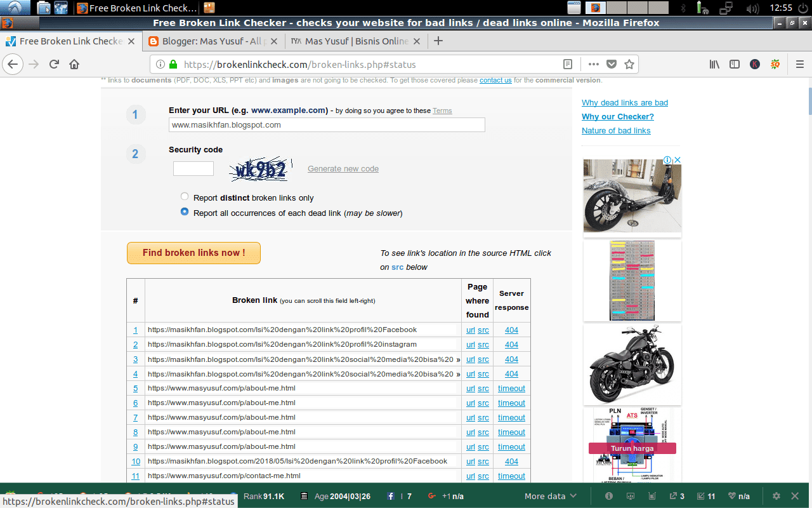Open the system application menu
This screenshot has height=508, width=812.
(x=15, y=8)
